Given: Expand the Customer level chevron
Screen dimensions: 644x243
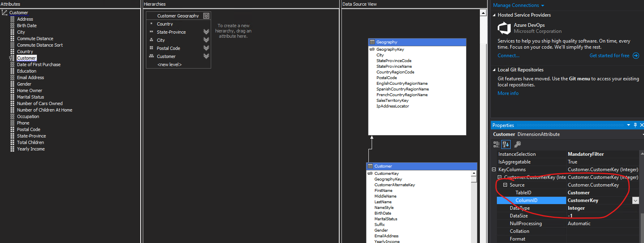Looking at the screenshot, I should pos(206,56).
